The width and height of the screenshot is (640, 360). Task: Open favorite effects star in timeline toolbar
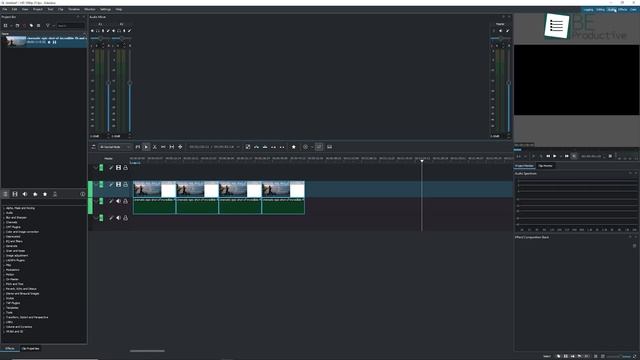point(293,147)
